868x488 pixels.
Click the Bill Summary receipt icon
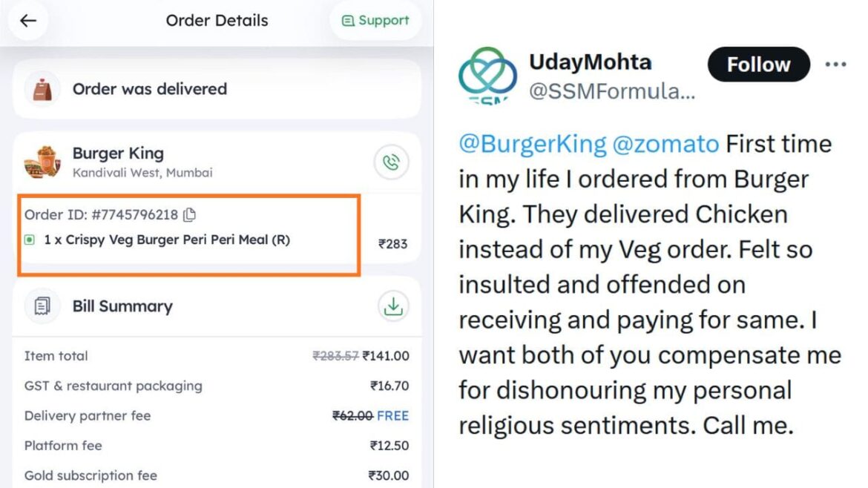[x=42, y=306]
